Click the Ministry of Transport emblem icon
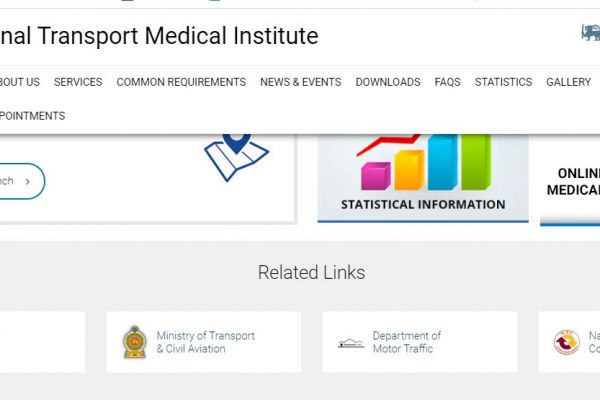This screenshot has height=400, width=600. pyautogui.click(x=135, y=342)
